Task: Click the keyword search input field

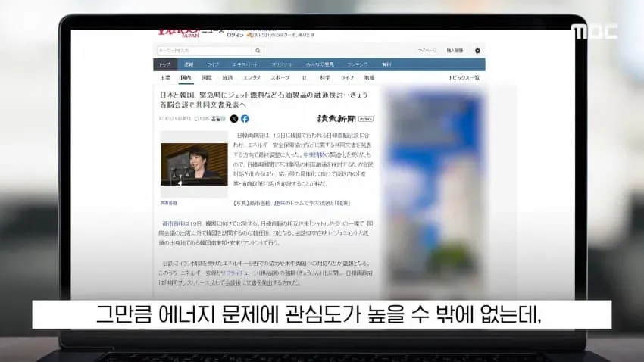Action: pos(205,51)
